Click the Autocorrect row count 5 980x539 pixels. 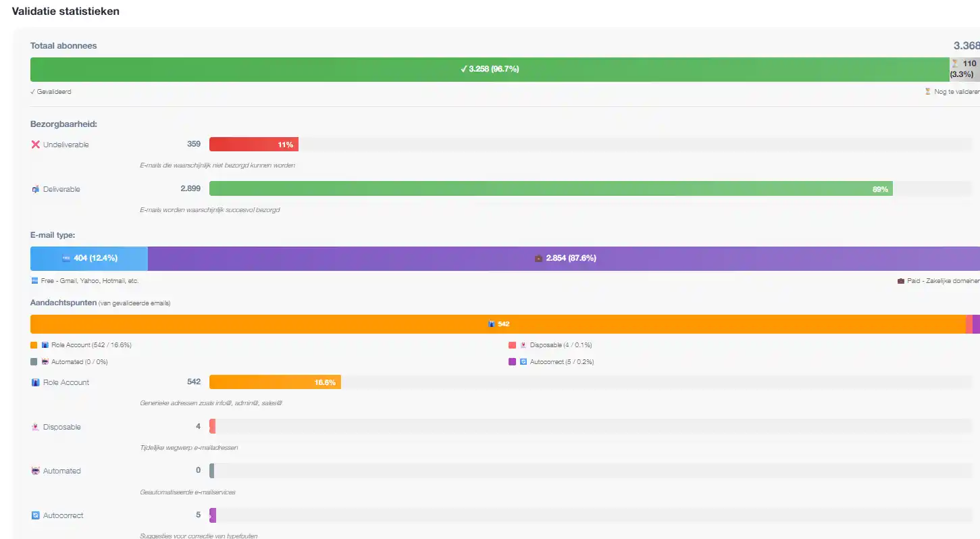pyautogui.click(x=199, y=515)
